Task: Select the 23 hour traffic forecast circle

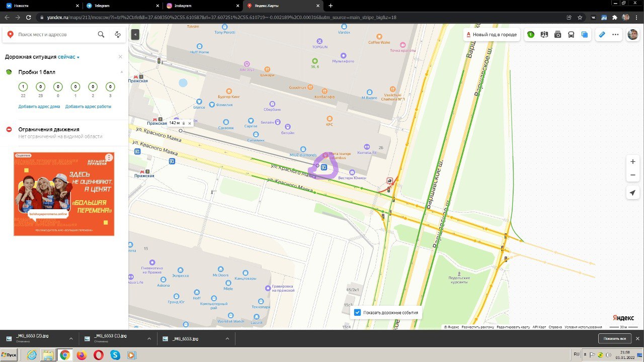Action: (40, 87)
